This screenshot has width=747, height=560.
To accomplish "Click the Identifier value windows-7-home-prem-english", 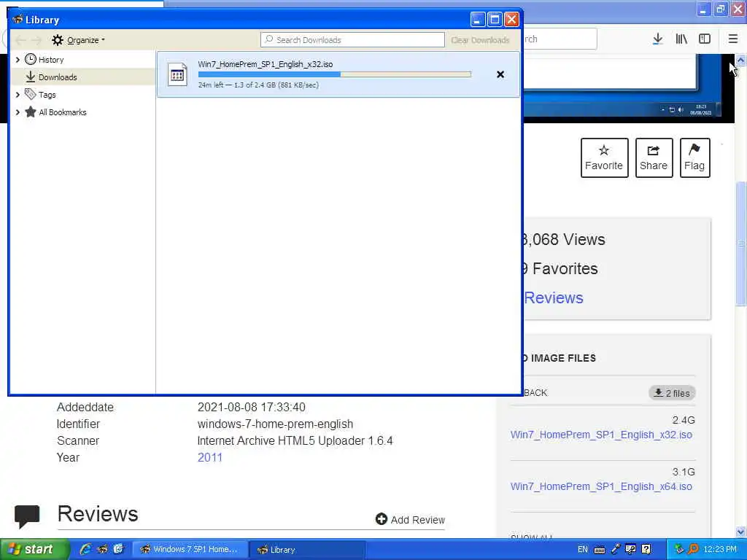I will [x=275, y=424].
